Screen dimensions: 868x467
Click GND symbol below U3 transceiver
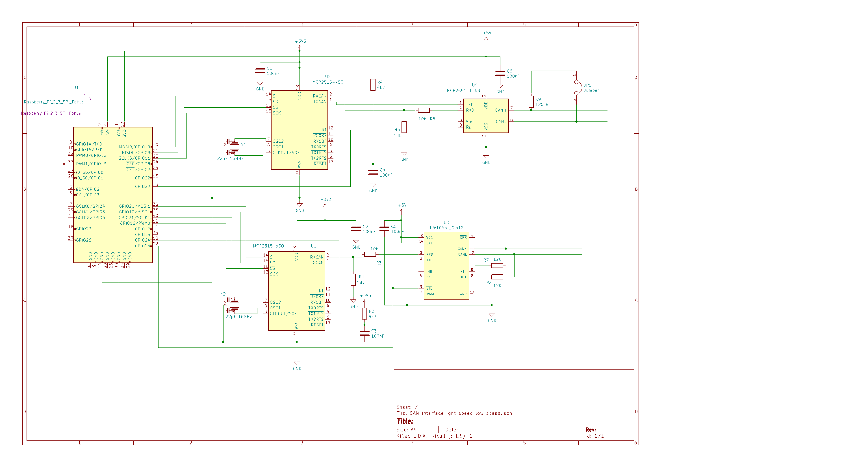coord(492,317)
